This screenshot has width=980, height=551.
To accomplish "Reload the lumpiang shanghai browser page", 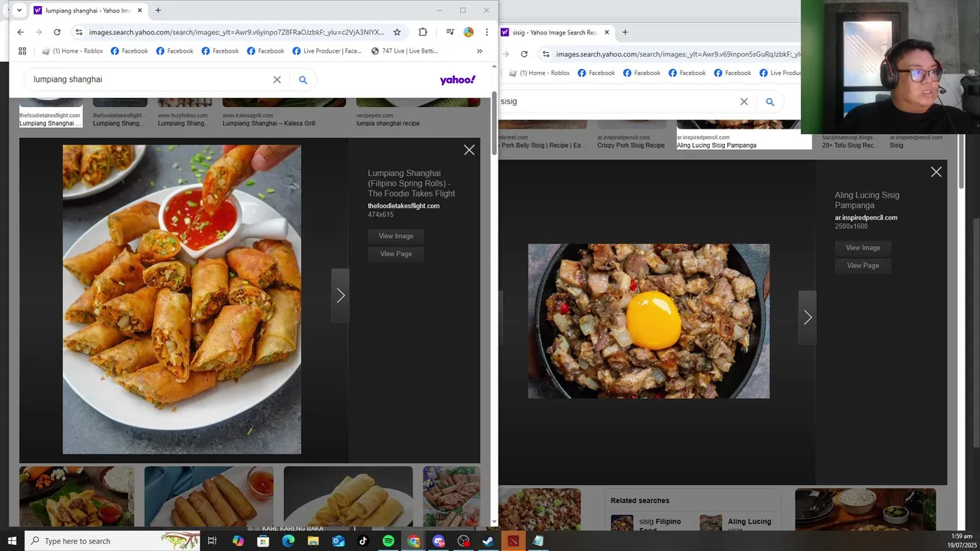I will click(57, 32).
